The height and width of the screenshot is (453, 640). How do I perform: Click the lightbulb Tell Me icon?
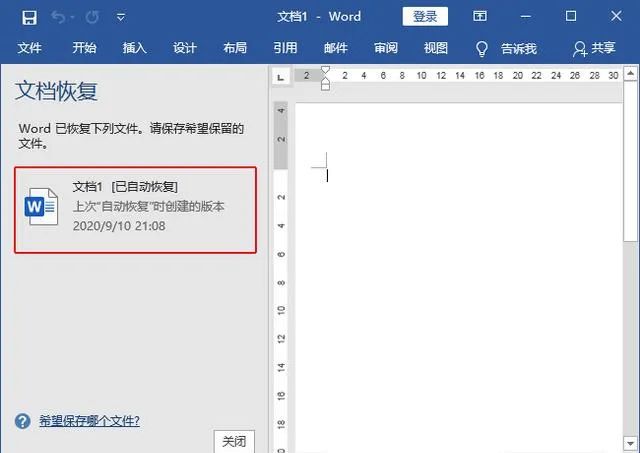(x=482, y=49)
